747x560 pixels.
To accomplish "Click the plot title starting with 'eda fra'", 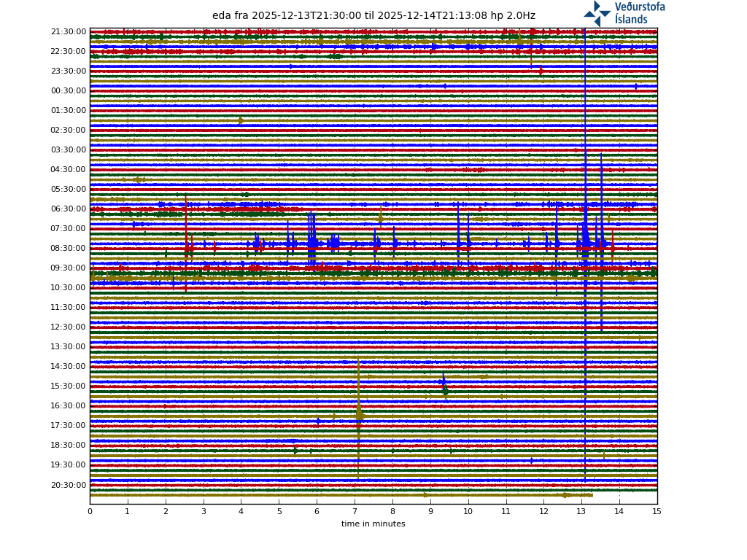I will point(373,16).
